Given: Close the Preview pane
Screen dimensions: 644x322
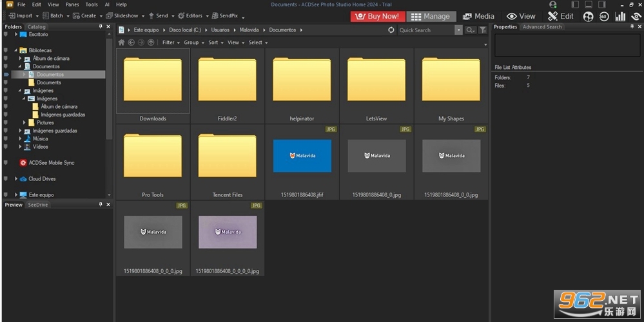Looking at the screenshot, I should [108, 204].
